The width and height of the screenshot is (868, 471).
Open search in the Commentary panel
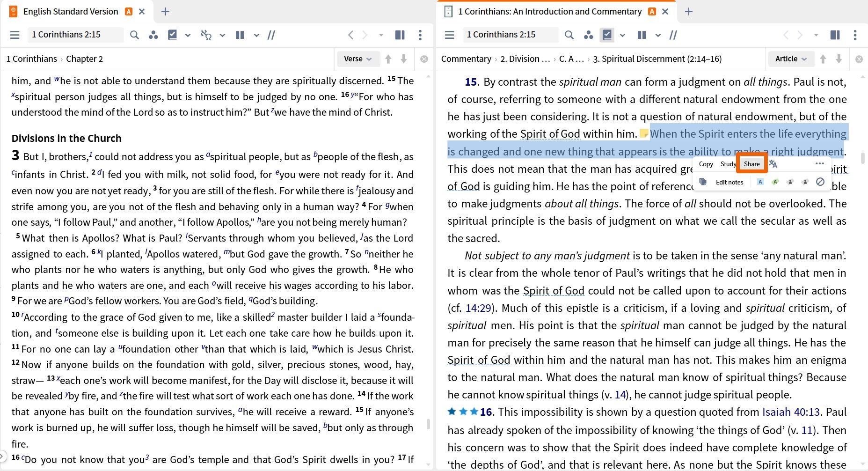click(x=569, y=35)
